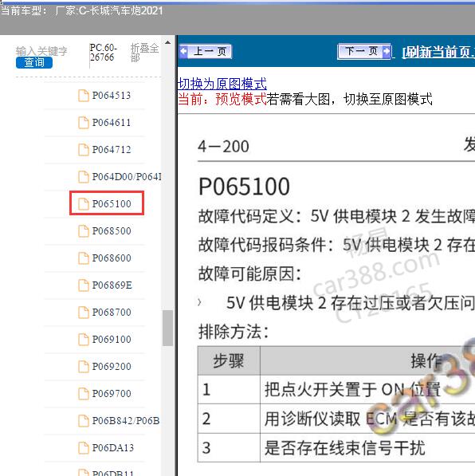The height and width of the screenshot is (476, 475).
Task: Open the P06DA13 tree entry
Action: coord(113,448)
